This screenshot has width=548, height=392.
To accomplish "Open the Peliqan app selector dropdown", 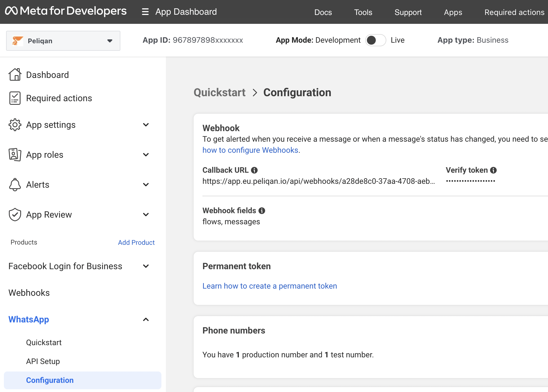I will click(x=63, y=41).
